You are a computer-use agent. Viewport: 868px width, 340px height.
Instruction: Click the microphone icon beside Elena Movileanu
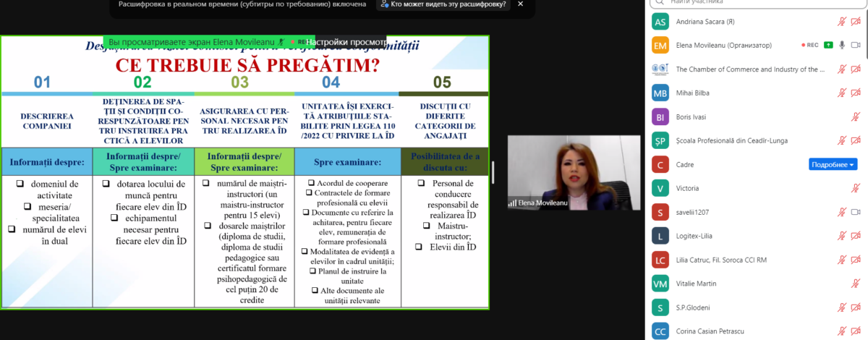tap(841, 45)
